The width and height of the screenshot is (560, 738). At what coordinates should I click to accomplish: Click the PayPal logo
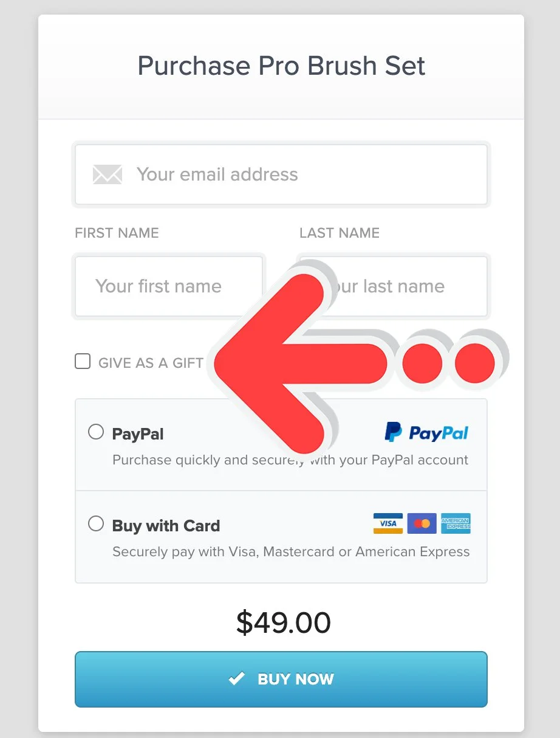click(426, 432)
